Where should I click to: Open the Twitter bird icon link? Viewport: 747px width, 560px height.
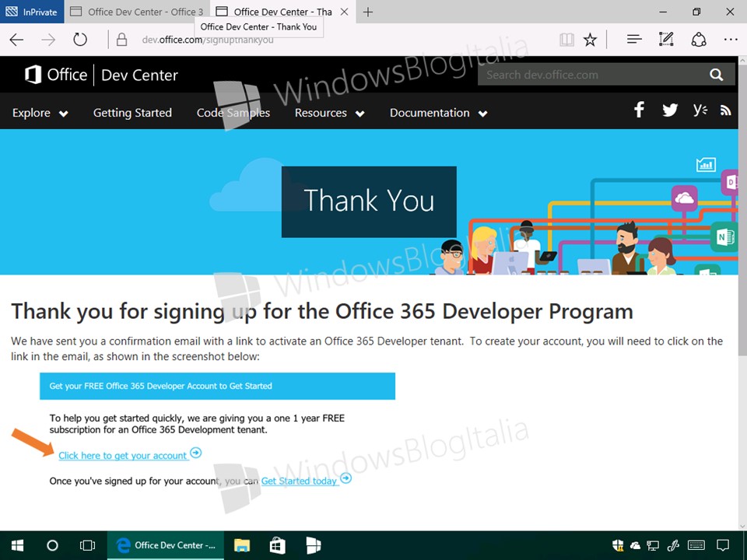[669, 110]
